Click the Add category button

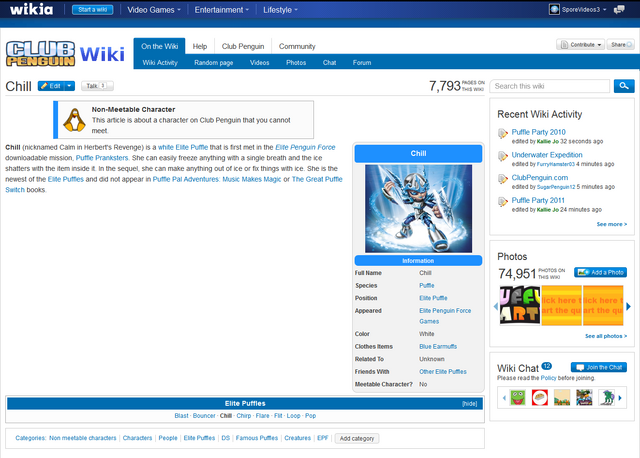coord(357,438)
